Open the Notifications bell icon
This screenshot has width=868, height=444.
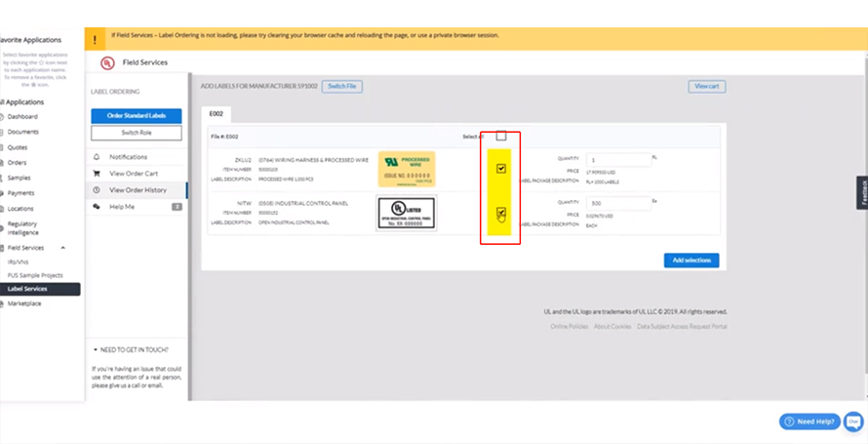97,157
